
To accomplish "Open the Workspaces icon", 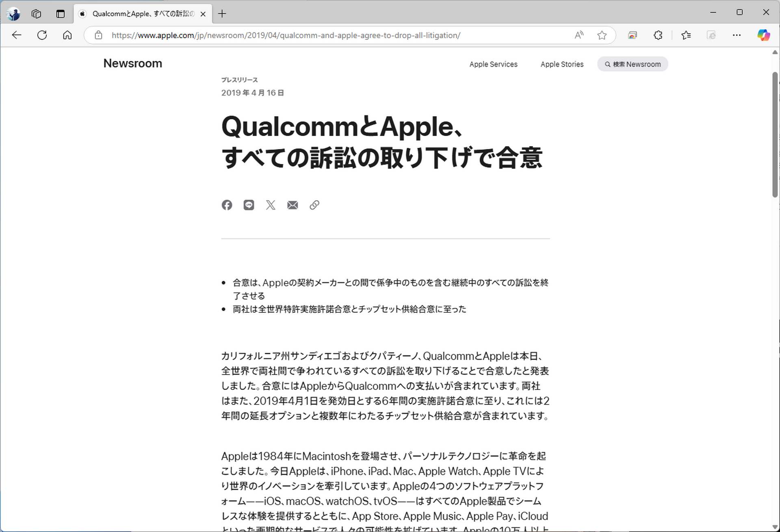I will [x=37, y=14].
